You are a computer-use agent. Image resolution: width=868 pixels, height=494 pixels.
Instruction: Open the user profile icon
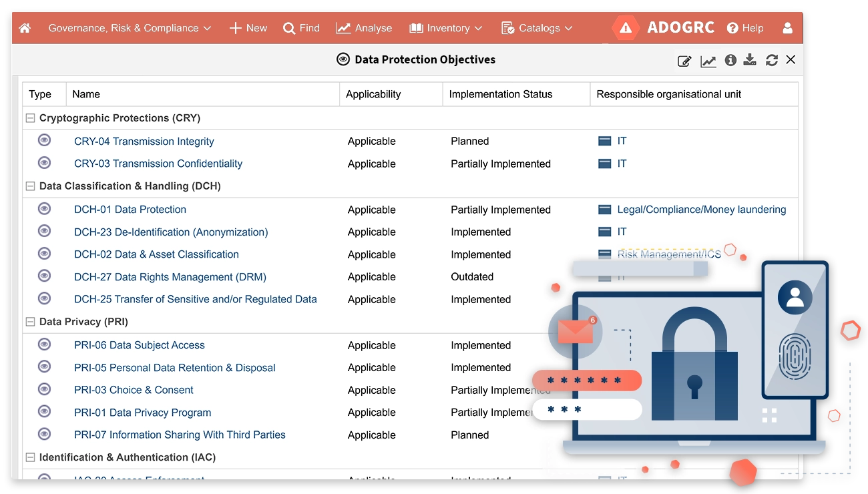pos(787,28)
